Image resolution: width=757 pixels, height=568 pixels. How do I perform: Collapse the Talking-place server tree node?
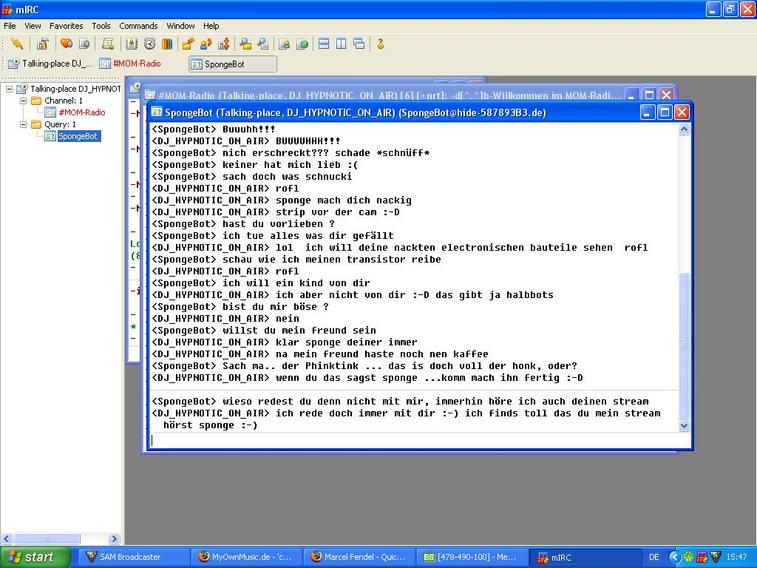click(x=9, y=89)
